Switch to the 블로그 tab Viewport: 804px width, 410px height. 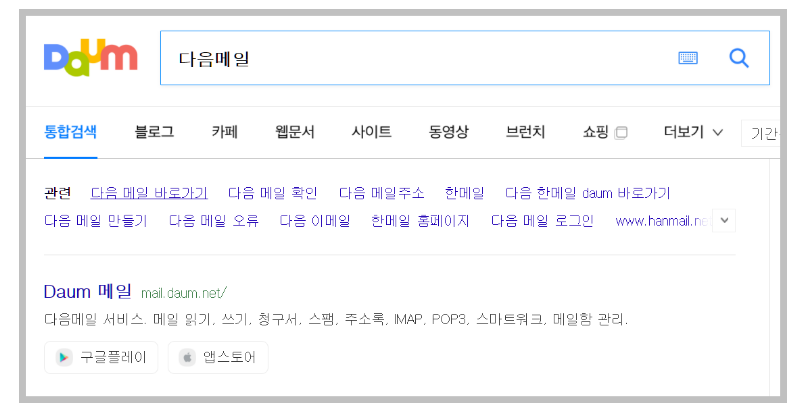coord(154,132)
